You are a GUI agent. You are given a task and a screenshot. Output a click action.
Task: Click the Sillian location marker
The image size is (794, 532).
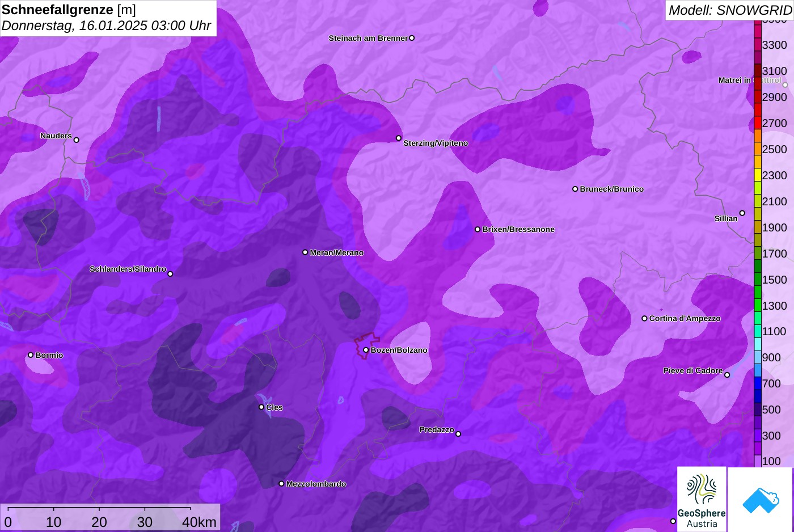(x=742, y=213)
